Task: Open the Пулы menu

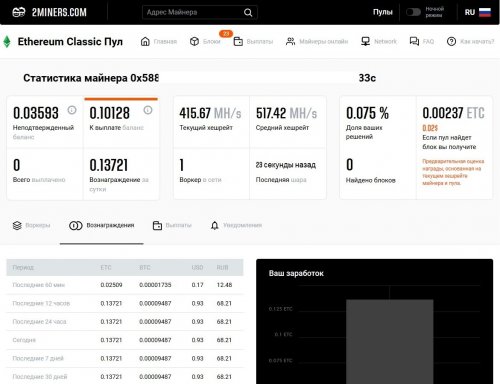Action: (383, 12)
